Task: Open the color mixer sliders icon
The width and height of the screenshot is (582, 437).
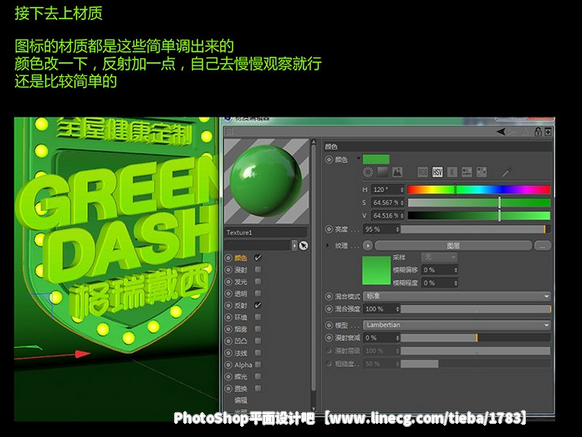Action: [x=467, y=172]
